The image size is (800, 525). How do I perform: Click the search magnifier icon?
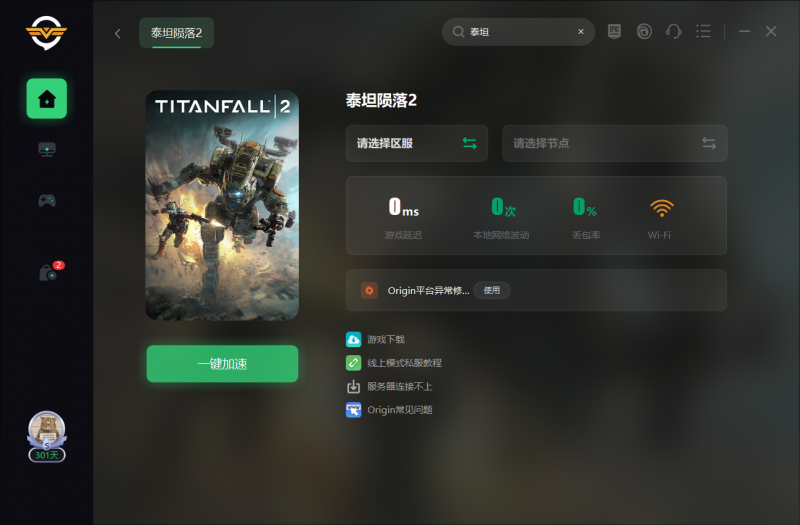tap(458, 32)
